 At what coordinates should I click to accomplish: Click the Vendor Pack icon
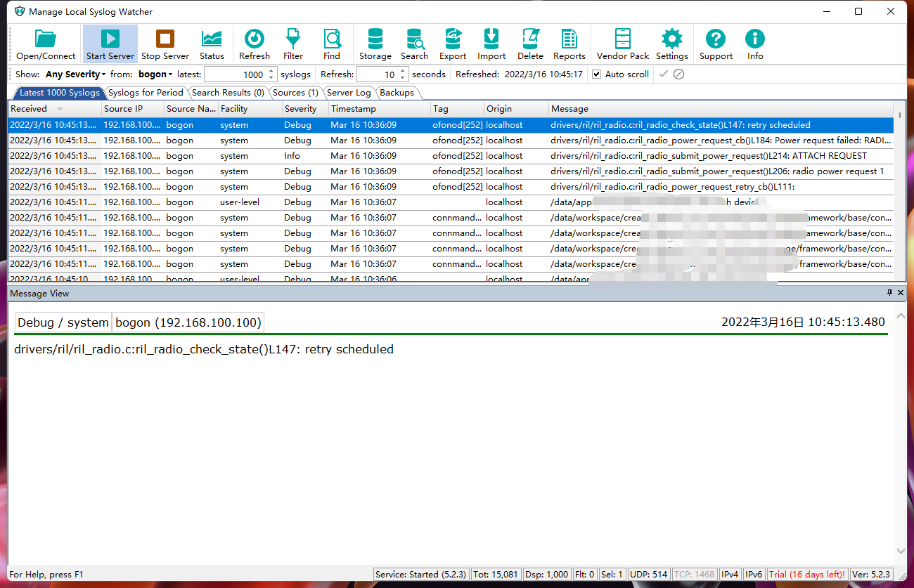click(622, 44)
